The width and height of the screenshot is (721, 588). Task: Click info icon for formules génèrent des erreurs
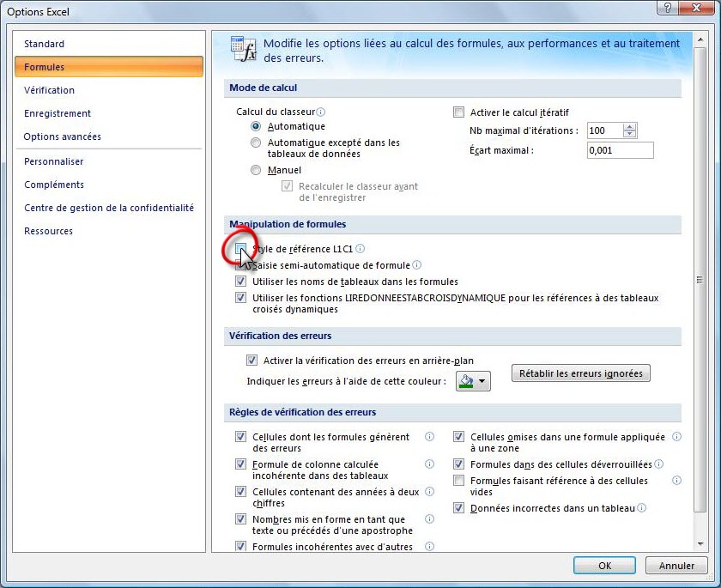(429, 436)
